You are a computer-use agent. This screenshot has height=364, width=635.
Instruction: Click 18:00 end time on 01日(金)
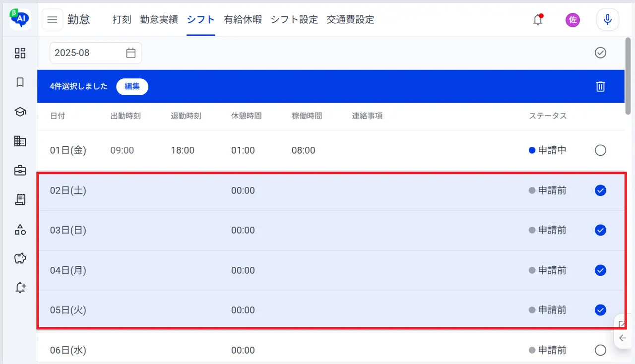[183, 150]
